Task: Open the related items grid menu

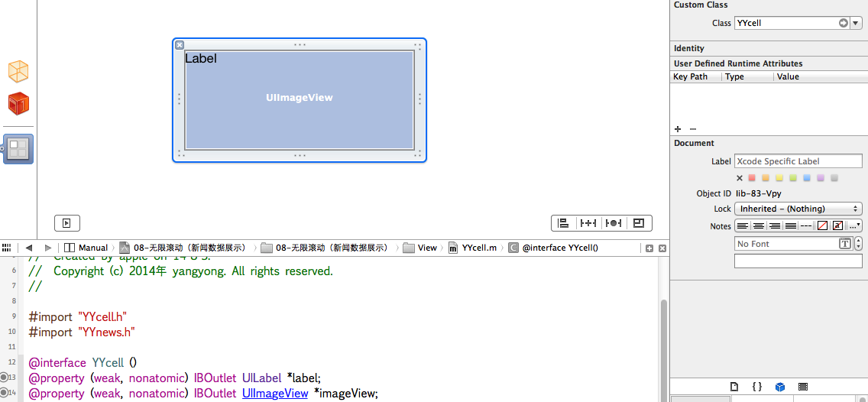Action: tap(7, 248)
